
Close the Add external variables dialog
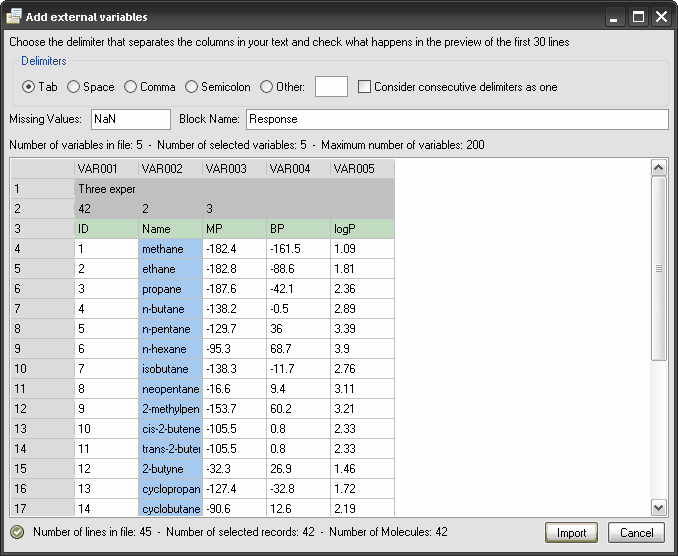pyautogui.click(x=662, y=17)
